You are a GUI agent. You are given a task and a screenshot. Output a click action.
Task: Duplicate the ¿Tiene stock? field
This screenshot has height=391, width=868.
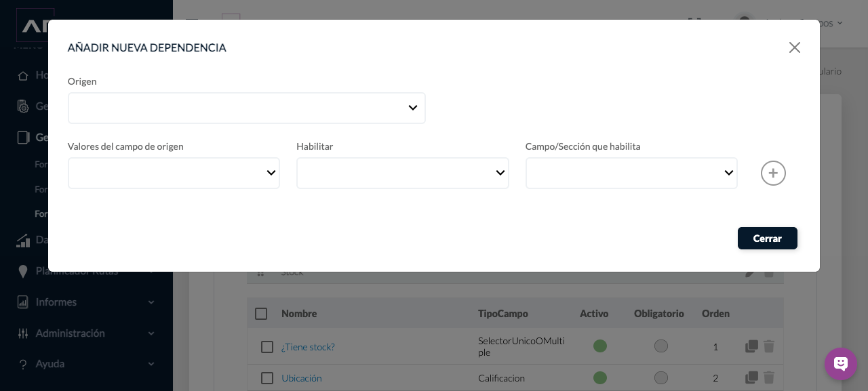[x=751, y=346]
